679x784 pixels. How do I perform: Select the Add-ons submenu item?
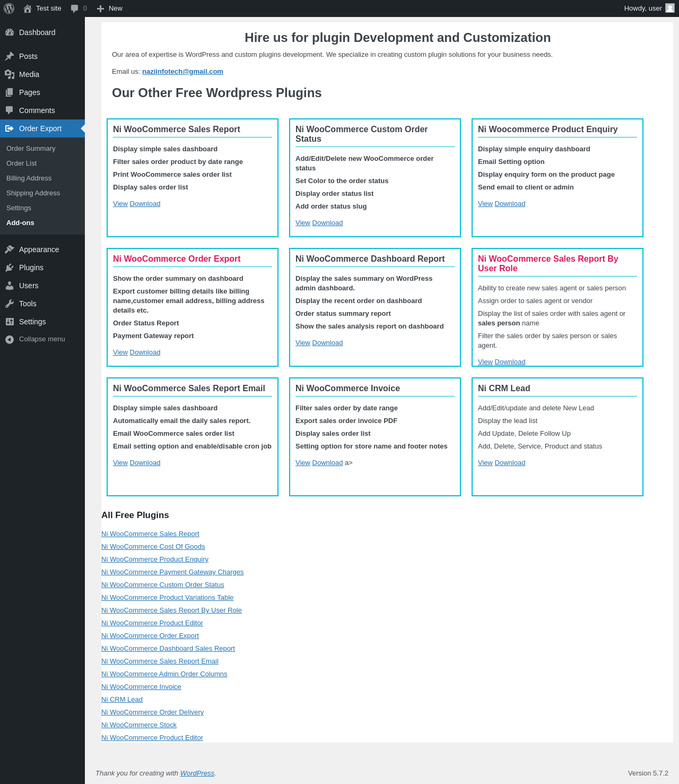pyautogui.click(x=20, y=223)
